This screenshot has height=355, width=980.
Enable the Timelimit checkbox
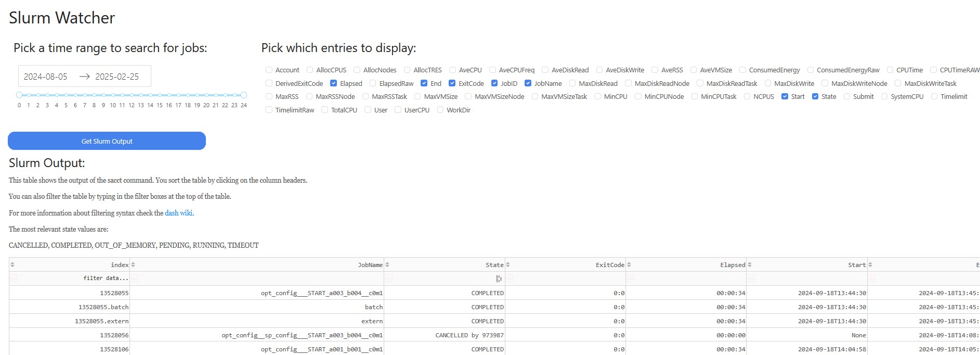click(x=934, y=96)
